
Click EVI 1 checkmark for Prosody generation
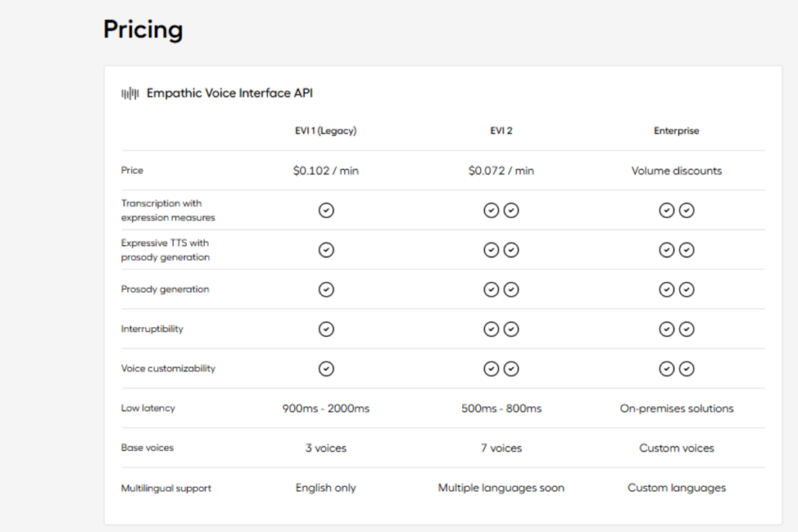(x=327, y=290)
